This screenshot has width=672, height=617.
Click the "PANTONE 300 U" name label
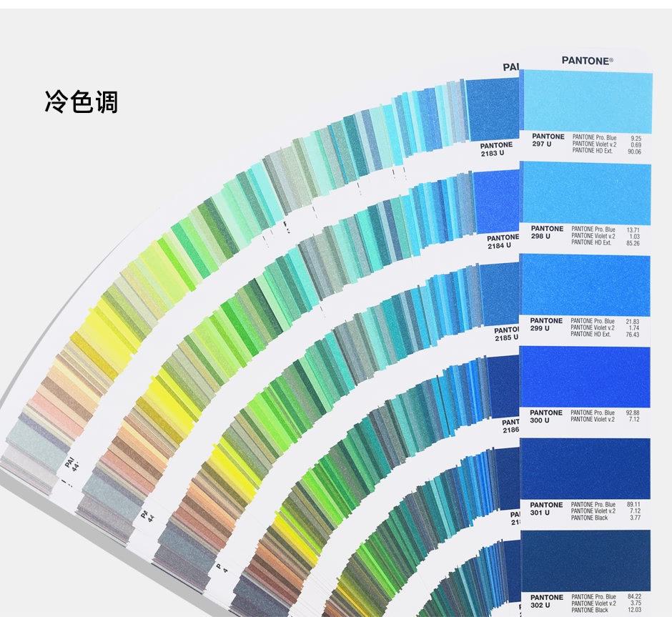546,416
